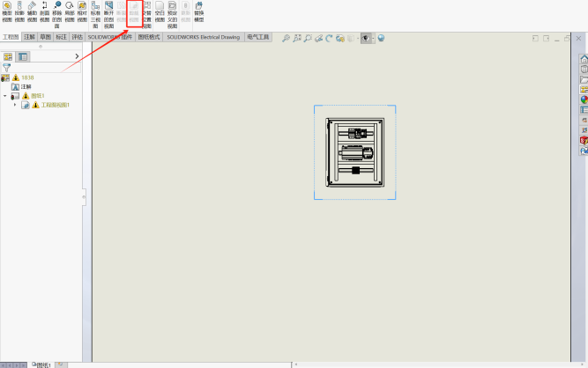Screen dimensions: 588x368
Task: Select the 图纸1 tree item
Action: (x=38, y=96)
